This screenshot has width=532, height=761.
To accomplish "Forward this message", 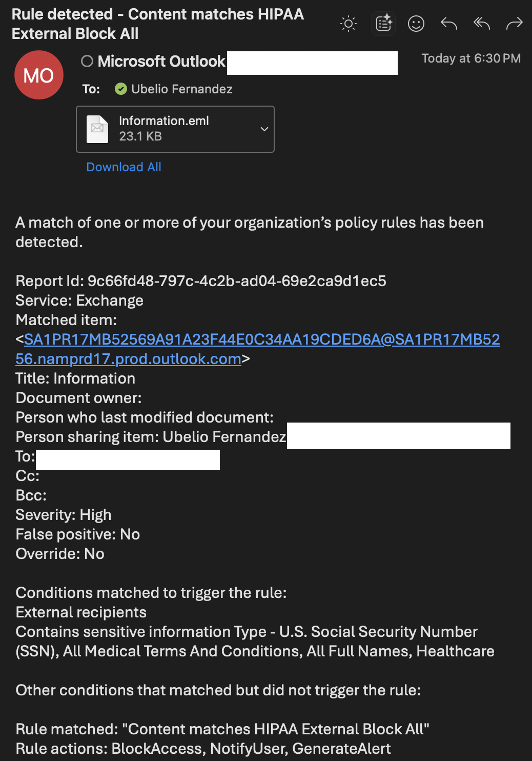I will [514, 24].
